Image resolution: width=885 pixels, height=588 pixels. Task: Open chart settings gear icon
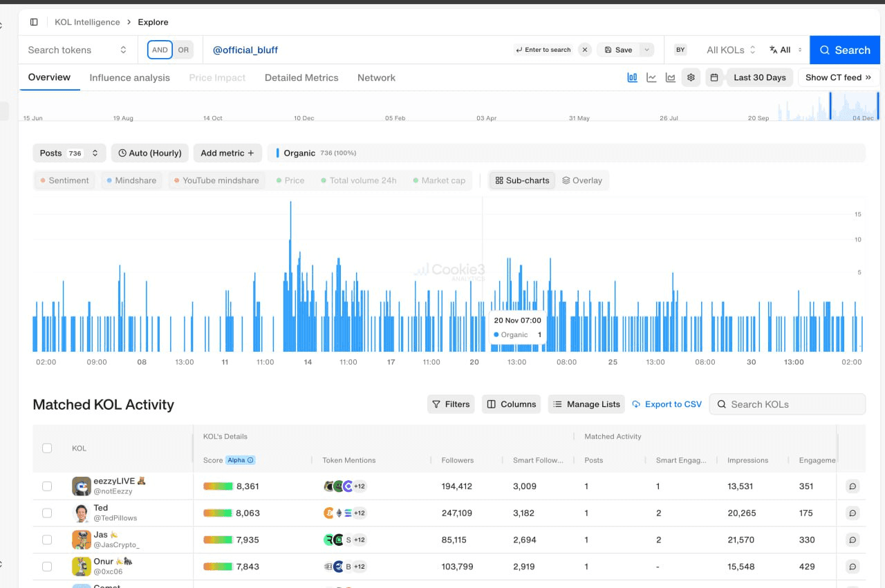(x=691, y=77)
